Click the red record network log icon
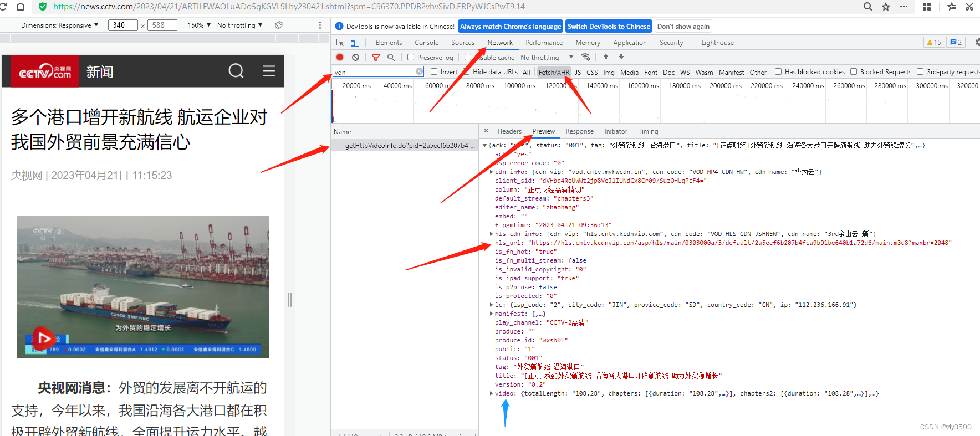980x436 pixels. point(340,57)
